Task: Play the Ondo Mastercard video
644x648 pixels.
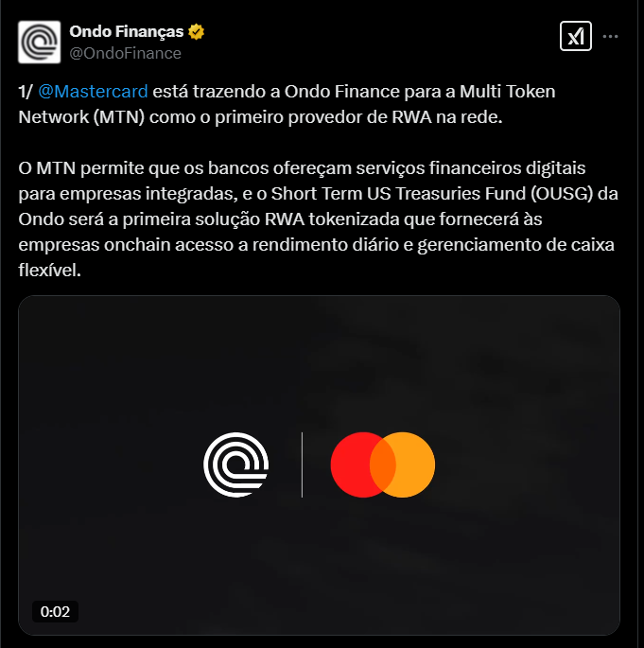Action: pos(319,464)
